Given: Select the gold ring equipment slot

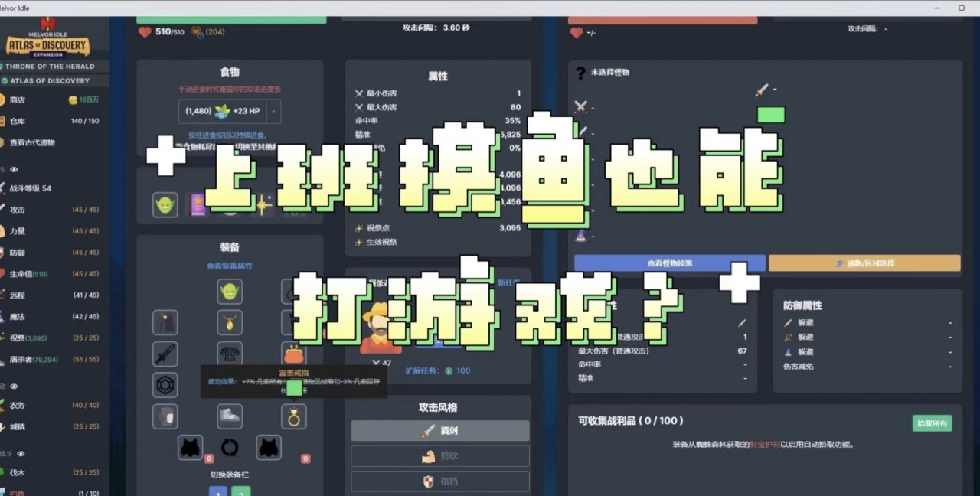Looking at the screenshot, I should tap(294, 416).
